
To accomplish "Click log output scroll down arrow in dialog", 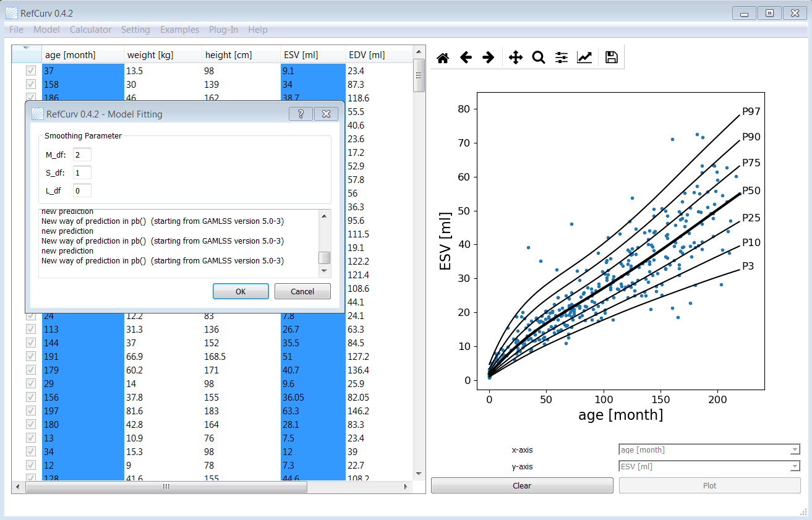I will click(x=324, y=271).
